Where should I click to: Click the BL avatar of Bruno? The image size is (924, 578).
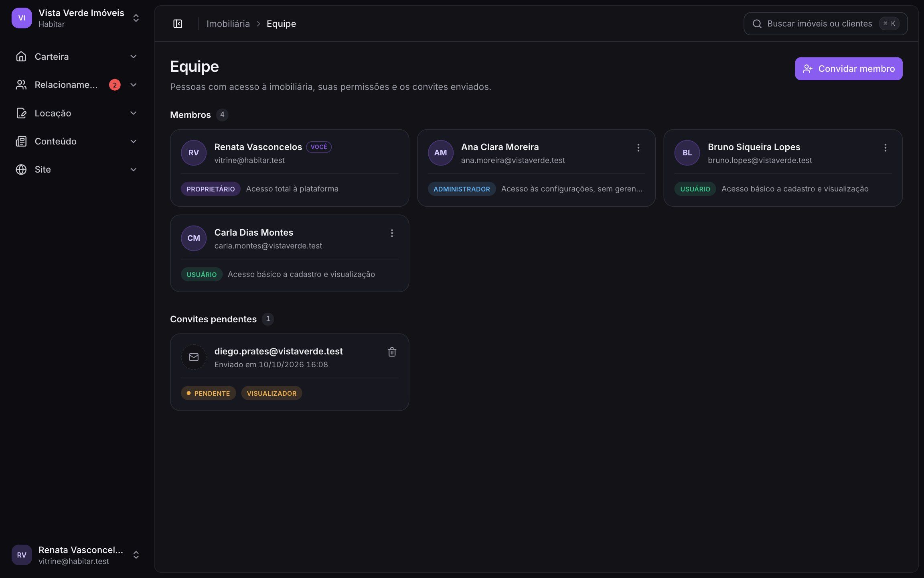687,153
